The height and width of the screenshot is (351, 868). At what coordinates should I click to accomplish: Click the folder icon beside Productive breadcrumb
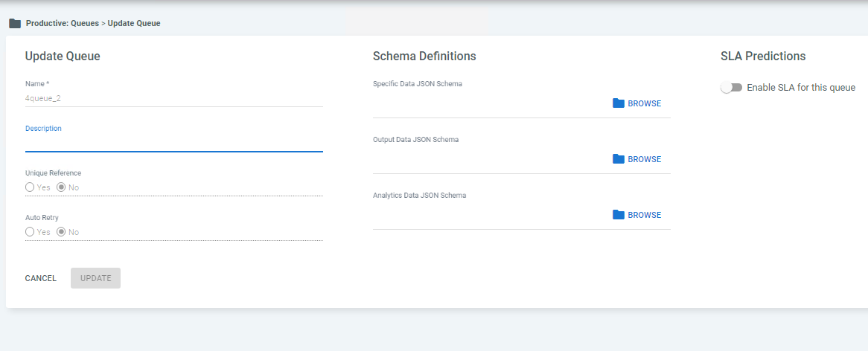[x=15, y=24]
